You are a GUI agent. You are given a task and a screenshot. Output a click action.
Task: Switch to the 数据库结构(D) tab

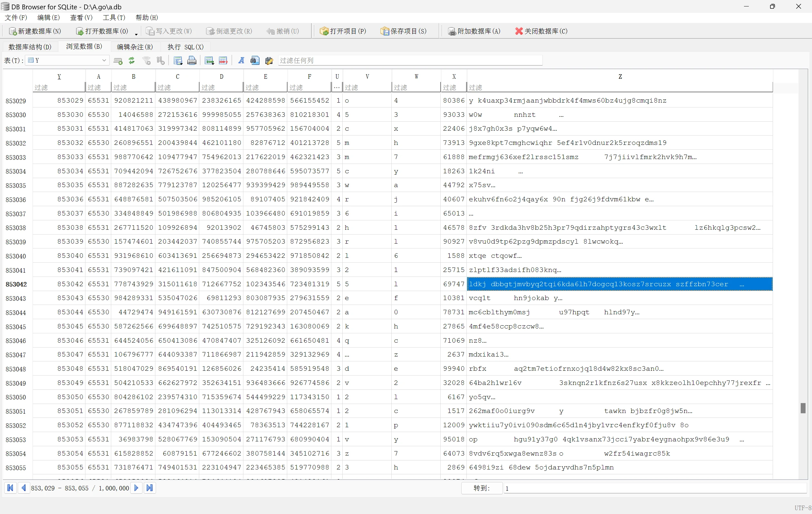[x=30, y=47]
